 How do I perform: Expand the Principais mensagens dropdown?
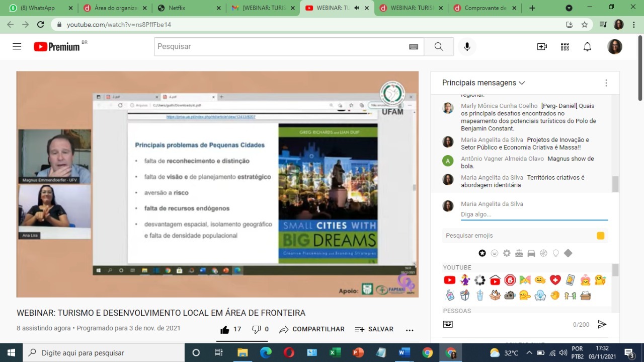coord(484,83)
